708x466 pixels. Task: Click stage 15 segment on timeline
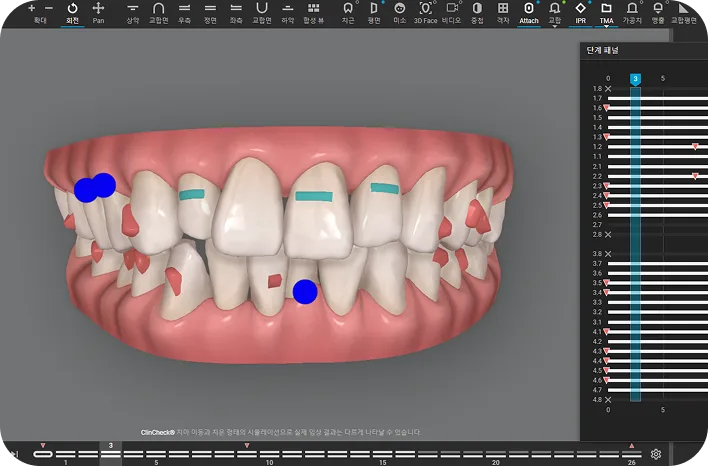pos(382,453)
